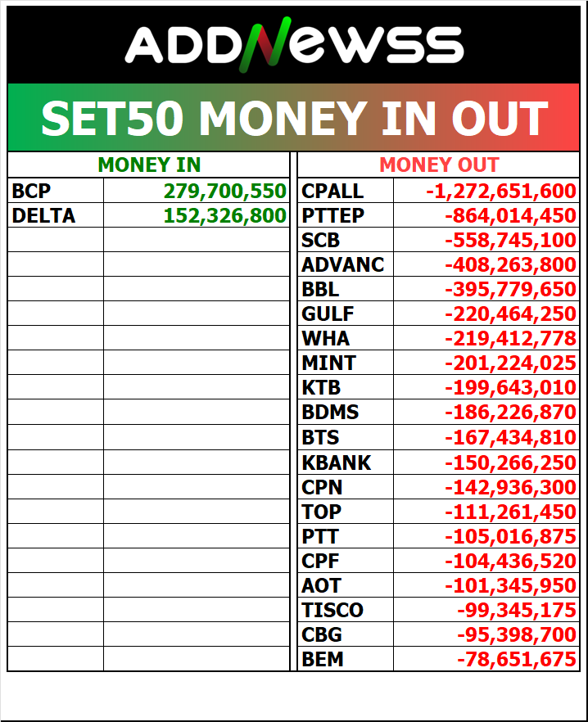The height and width of the screenshot is (722, 588).
Task: Select the DELTA stock cell
Action: tap(56, 215)
